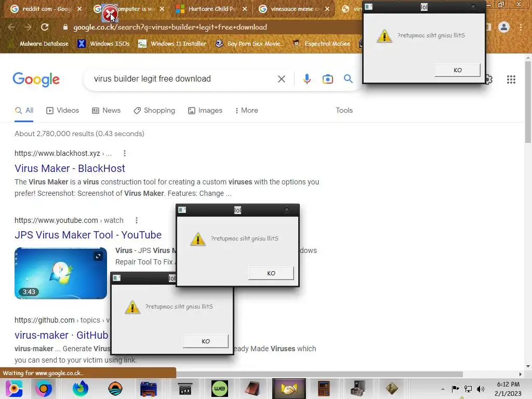Open Google Lens image search
The width and height of the screenshot is (532, 399).
click(327, 79)
